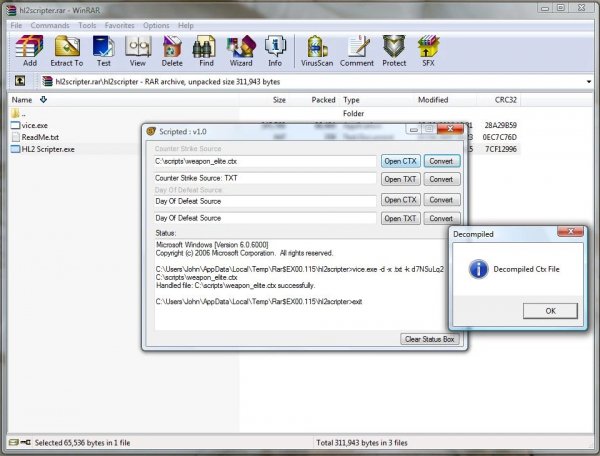Click CRC32 value 0EC7C76D
The image size is (600, 456).
click(x=500, y=137)
